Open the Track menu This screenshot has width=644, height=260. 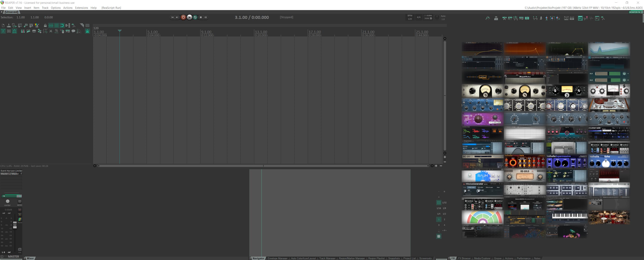(x=45, y=8)
